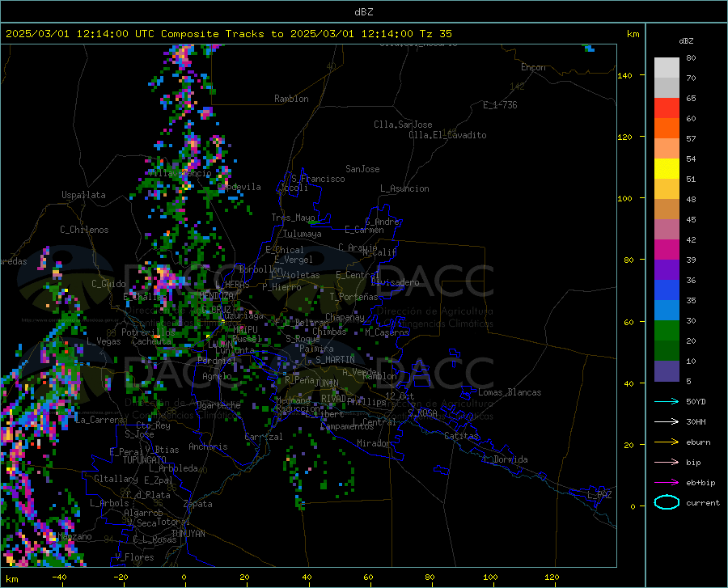Click the gold swatch between 51 and 48

(667, 189)
